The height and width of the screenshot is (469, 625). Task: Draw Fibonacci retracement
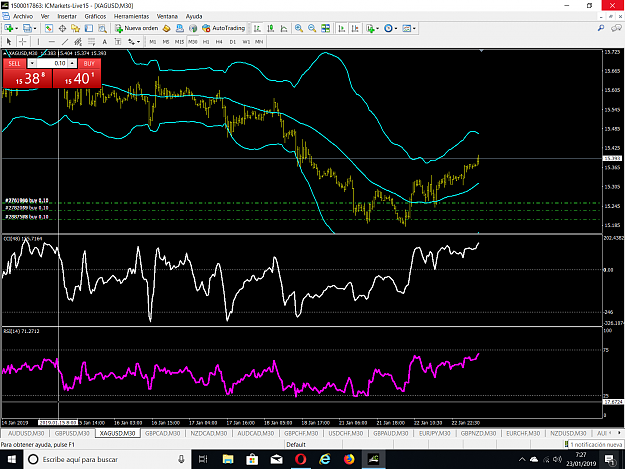pyautogui.click(x=91, y=41)
